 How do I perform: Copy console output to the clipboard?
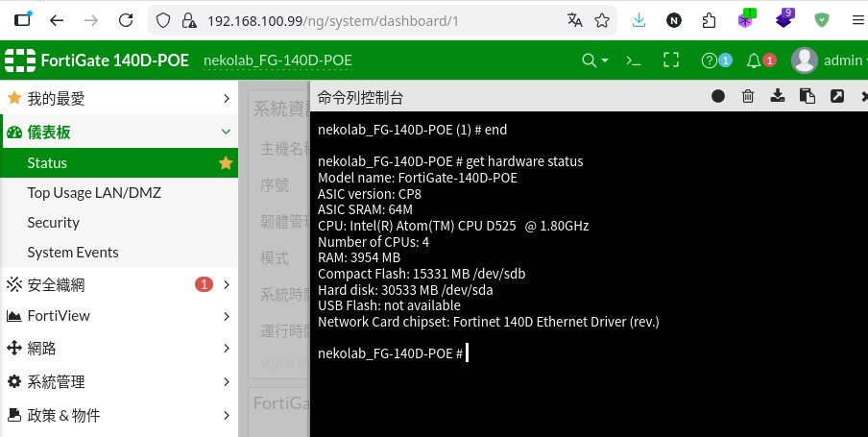coord(808,96)
